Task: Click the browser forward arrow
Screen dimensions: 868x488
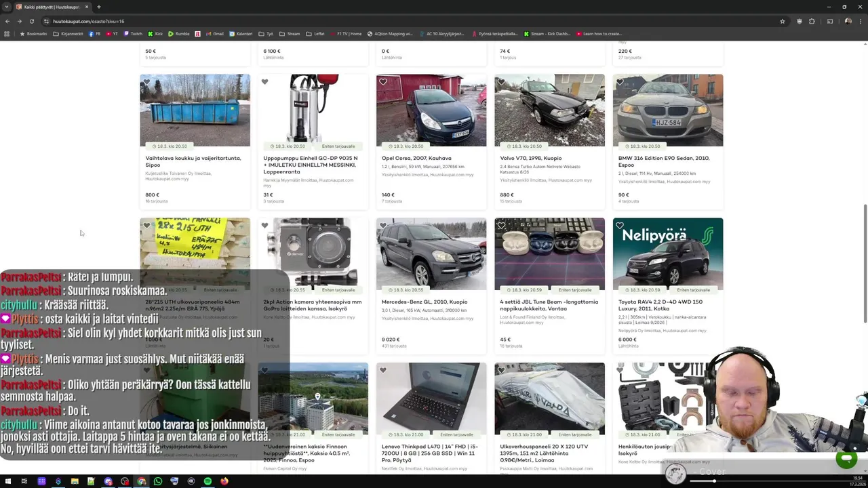Action: (x=19, y=21)
